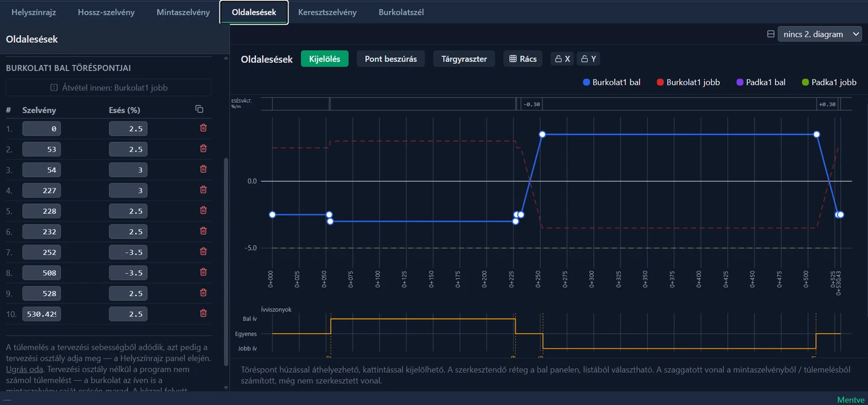The width and height of the screenshot is (868, 405).
Task: Edit Esés field of row 3 (3)
Action: (128, 170)
